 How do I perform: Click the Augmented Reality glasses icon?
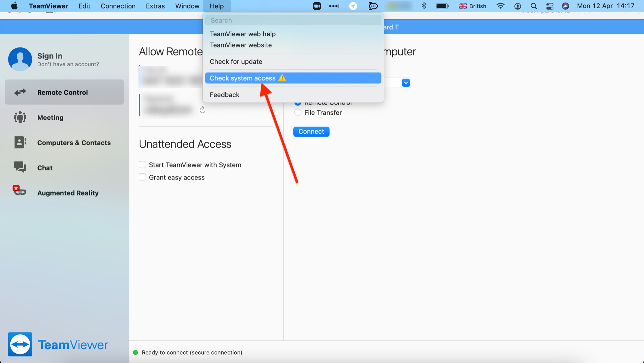tap(19, 191)
